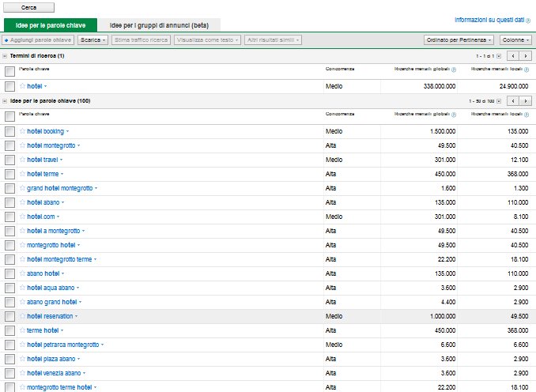
Task: Check the 'hotel booking' row checkbox
Action: click(10, 131)
